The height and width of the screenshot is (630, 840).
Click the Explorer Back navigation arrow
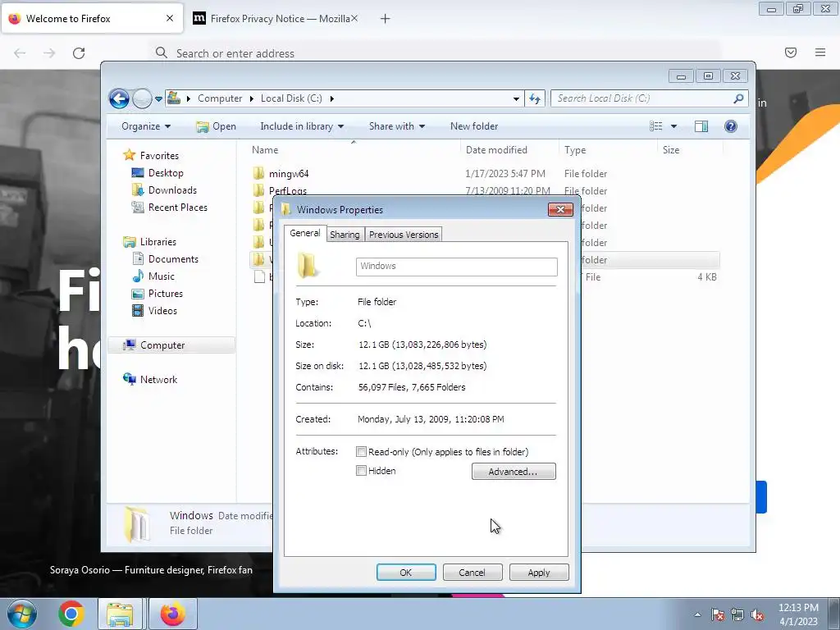click(119, 98)
